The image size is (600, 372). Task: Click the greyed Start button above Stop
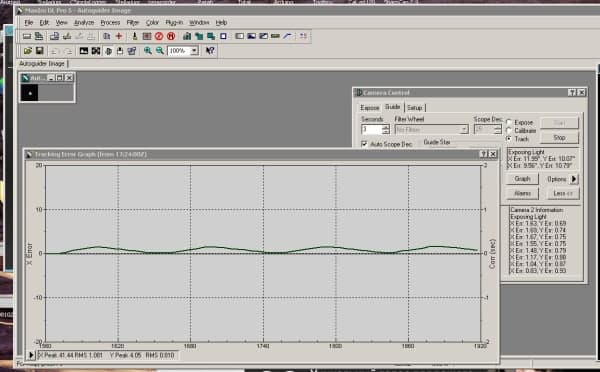point(559,123)
